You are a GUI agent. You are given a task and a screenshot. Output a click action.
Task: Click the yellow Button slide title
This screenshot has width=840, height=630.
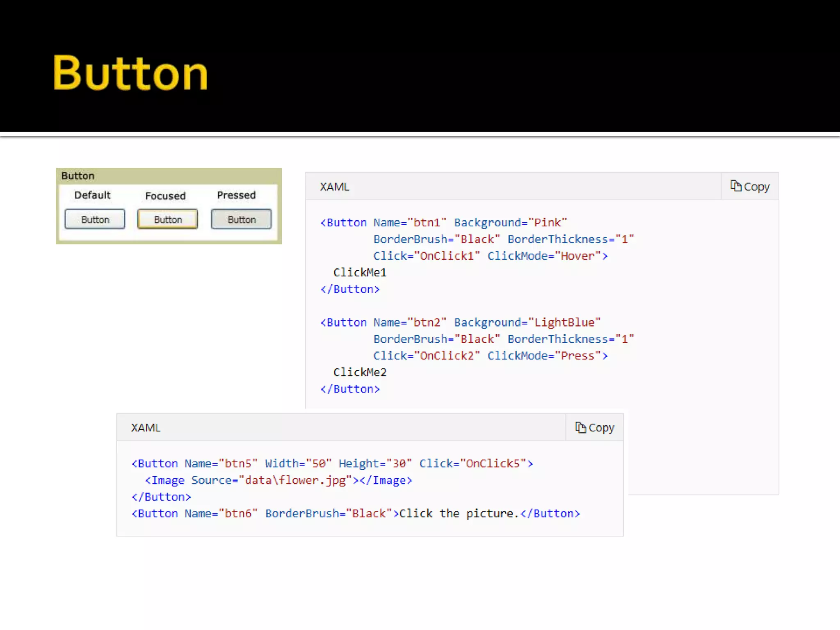[130, 73]
